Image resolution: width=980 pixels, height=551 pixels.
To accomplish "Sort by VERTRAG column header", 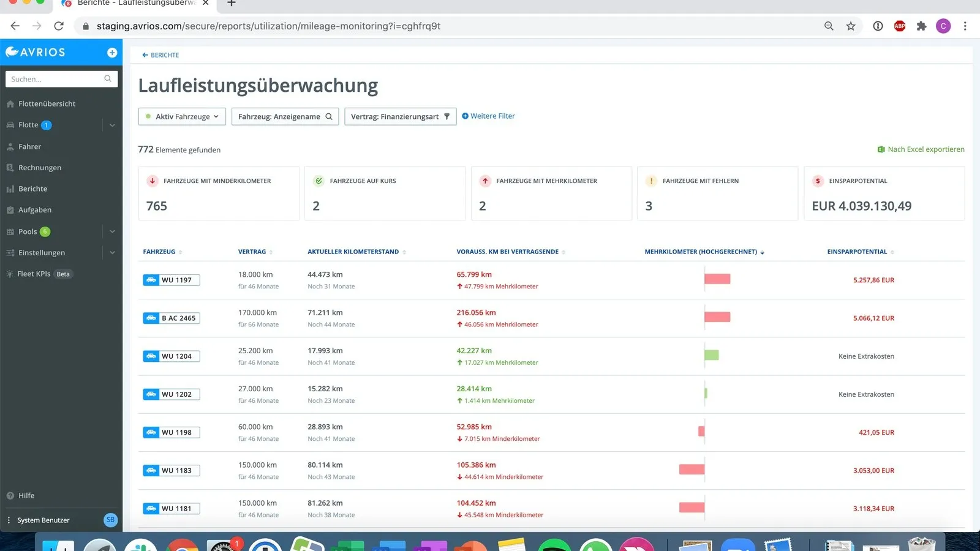I will (x=255, y=252).
